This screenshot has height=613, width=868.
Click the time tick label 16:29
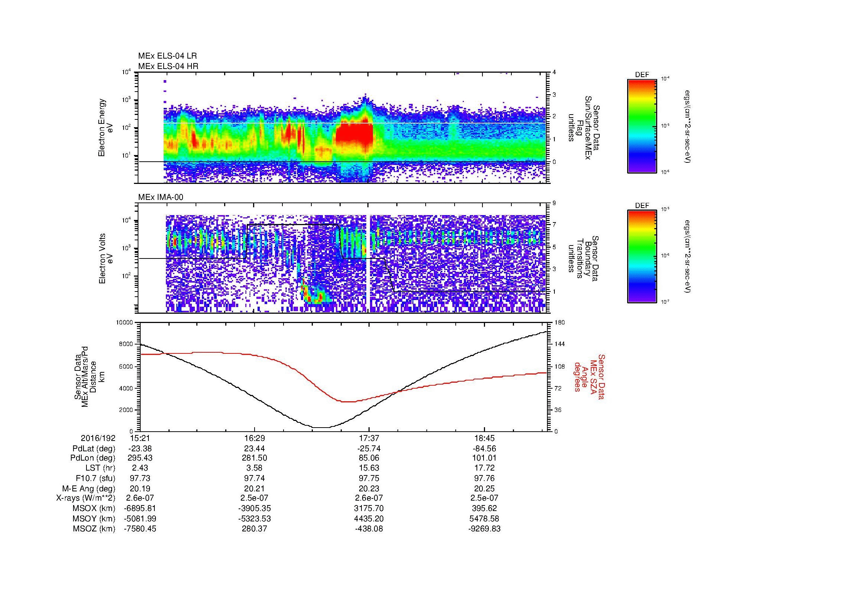click(x=255, y=438)
